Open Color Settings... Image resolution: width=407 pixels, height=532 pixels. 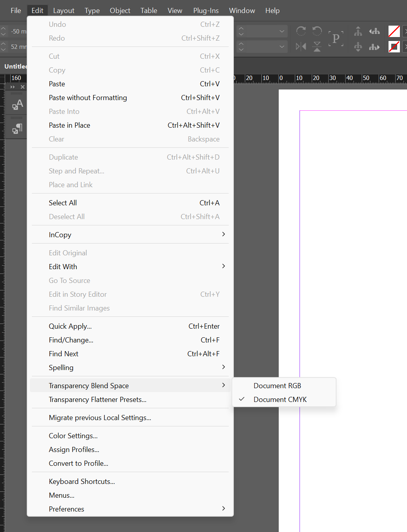coord(130,436)
